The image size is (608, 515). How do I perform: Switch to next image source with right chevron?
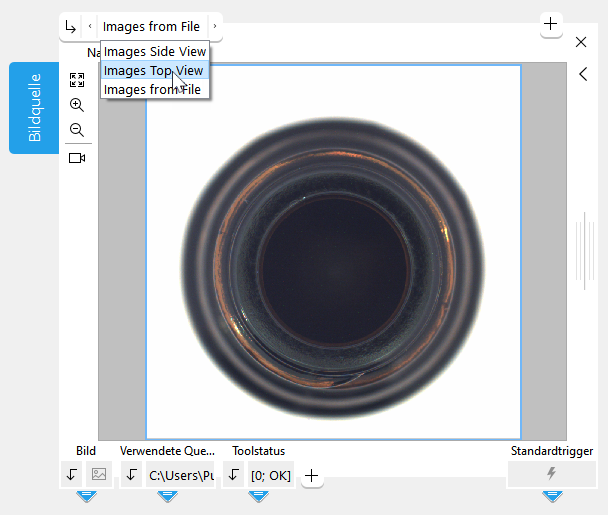click(x=213, y=27)
